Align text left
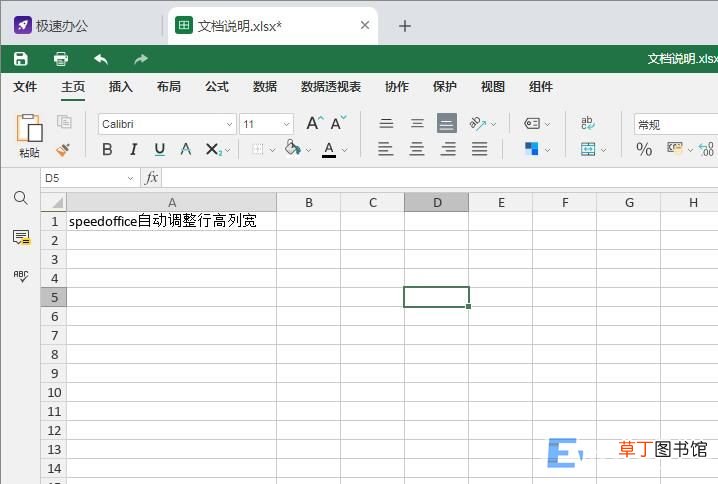Image resolution: width=718 pixels, height=484 pixels. 386,149
